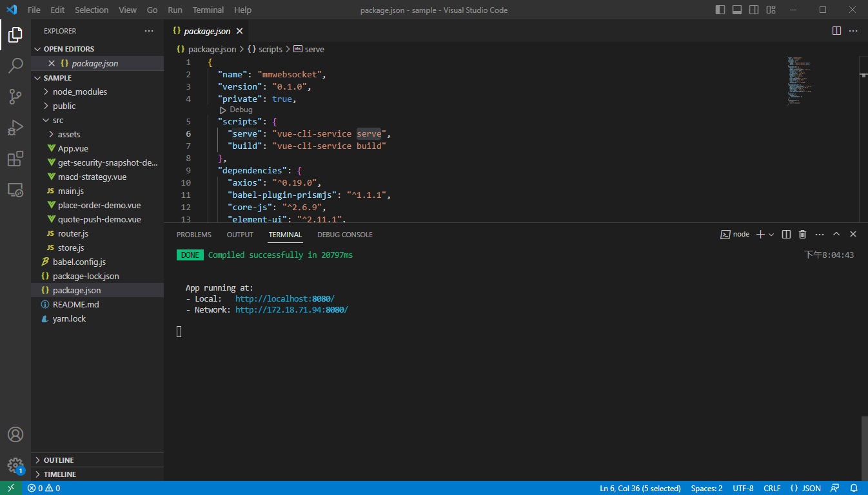Open the localhost:8080 link in terminal
The width and height of the screenshot is (868, 495).
tap(284, 299)
